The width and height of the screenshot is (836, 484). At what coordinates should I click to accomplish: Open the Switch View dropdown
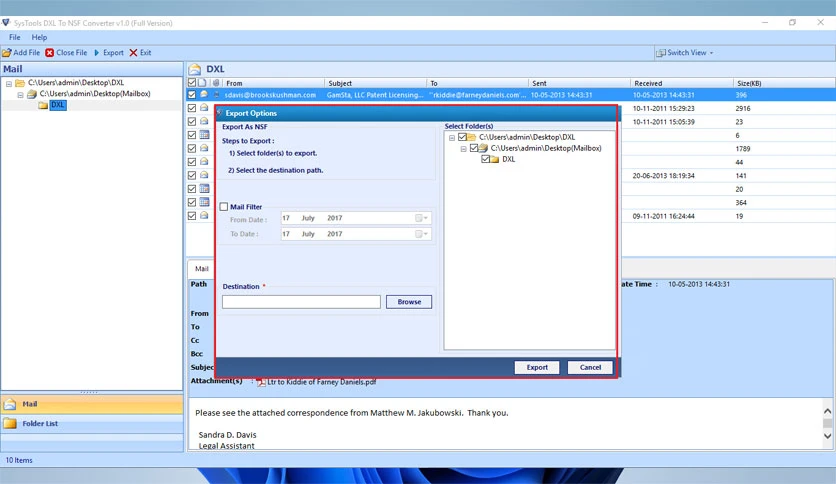[x=685, y=53]
